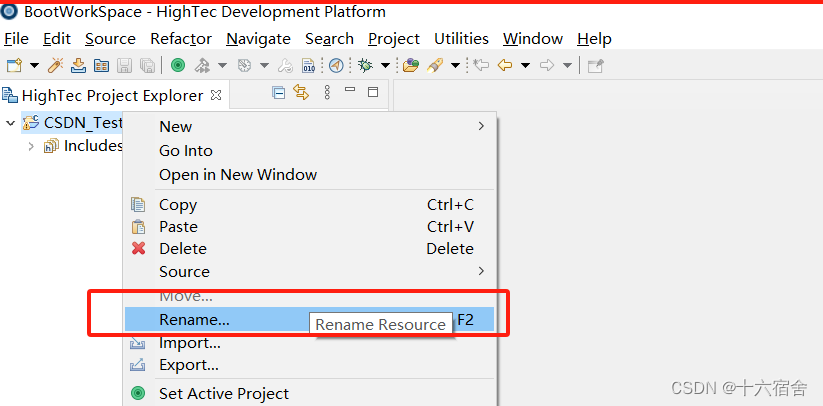Click the yellow Back arrow icon
This screenshot has height=406, width=823.
[505, 66]
